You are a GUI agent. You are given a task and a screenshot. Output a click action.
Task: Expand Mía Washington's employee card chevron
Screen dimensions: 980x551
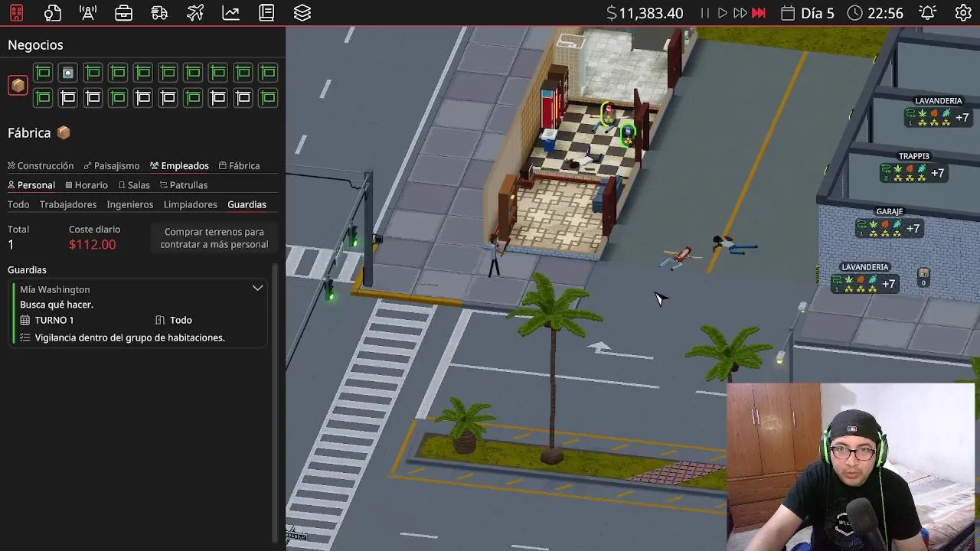(258, 289)
